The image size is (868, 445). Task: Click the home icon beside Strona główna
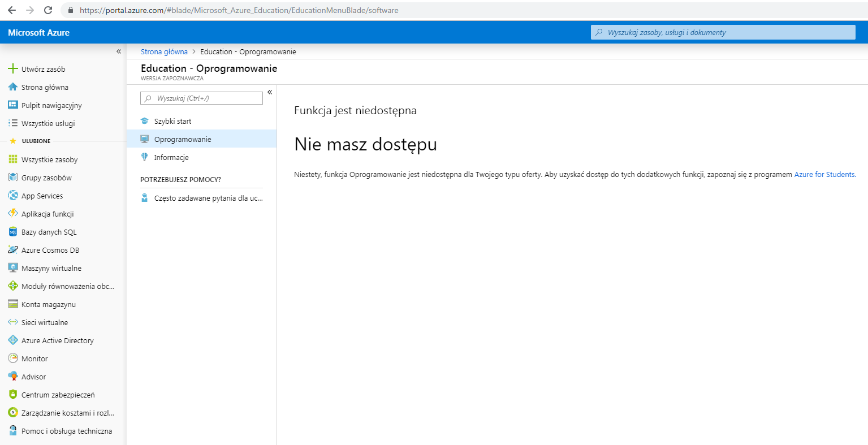pyautogui.click(x=12, y=87)
